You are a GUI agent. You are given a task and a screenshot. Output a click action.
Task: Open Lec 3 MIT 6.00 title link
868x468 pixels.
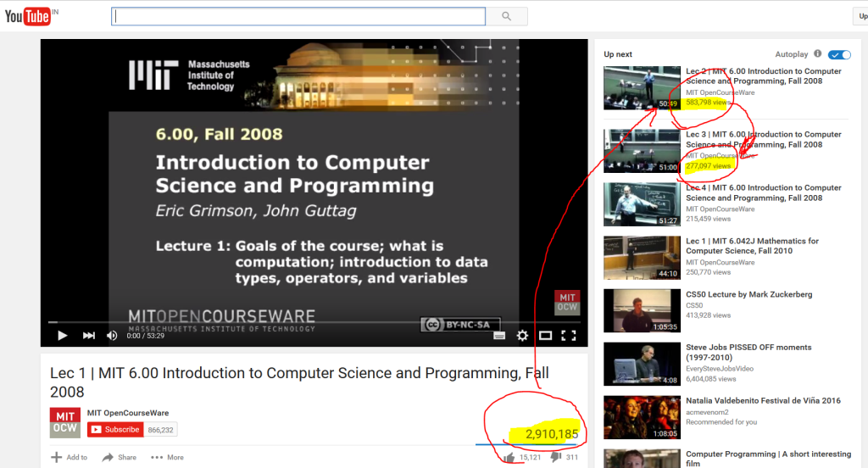tap(764, 139)
